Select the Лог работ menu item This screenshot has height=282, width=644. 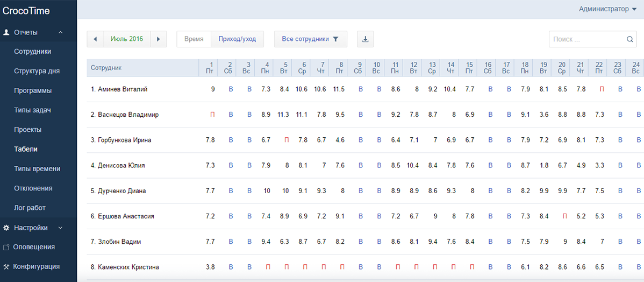30,208
